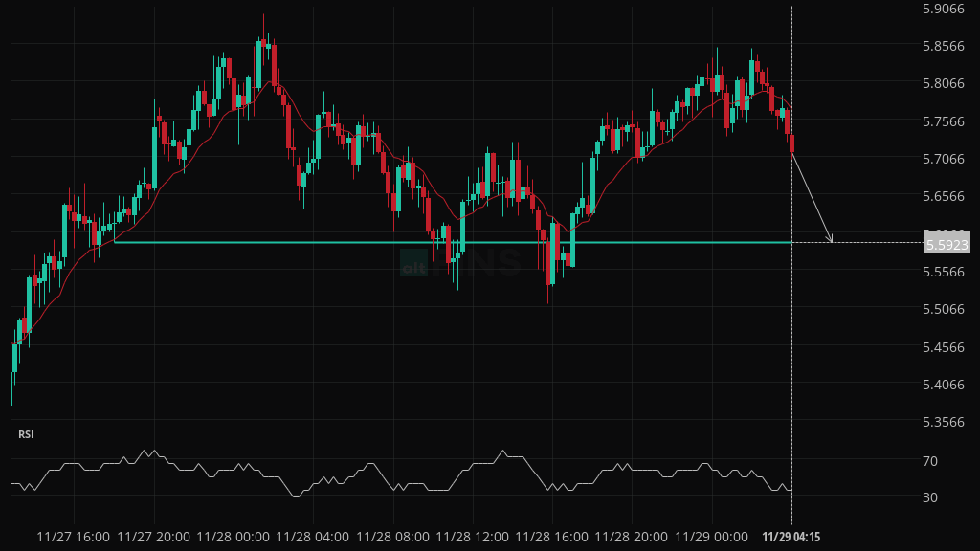The height and width of the screenshot is (551, 980).
Task: Click the white projection arrow tip
Action: (832, 241)
